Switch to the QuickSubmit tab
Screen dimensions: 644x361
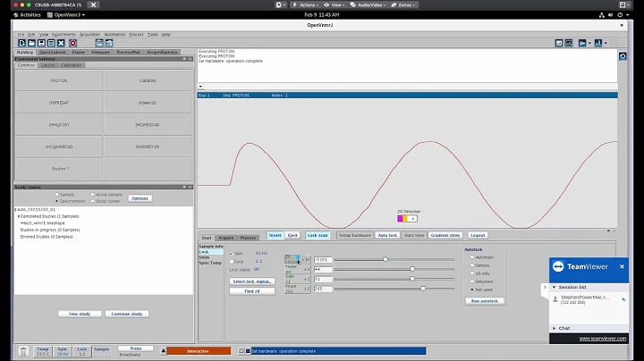pyautogui.click(x=53, y=52)
